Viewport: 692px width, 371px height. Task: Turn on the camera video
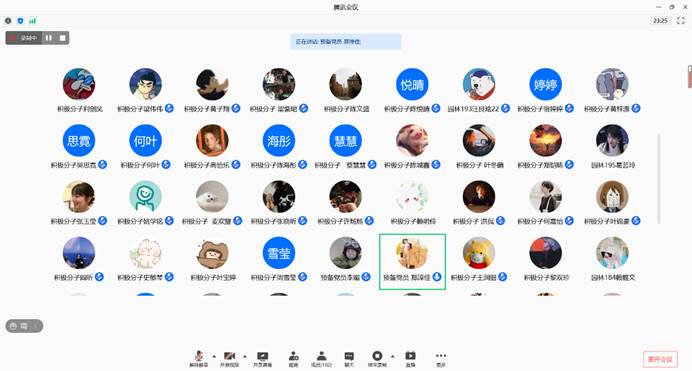(229, 359)
